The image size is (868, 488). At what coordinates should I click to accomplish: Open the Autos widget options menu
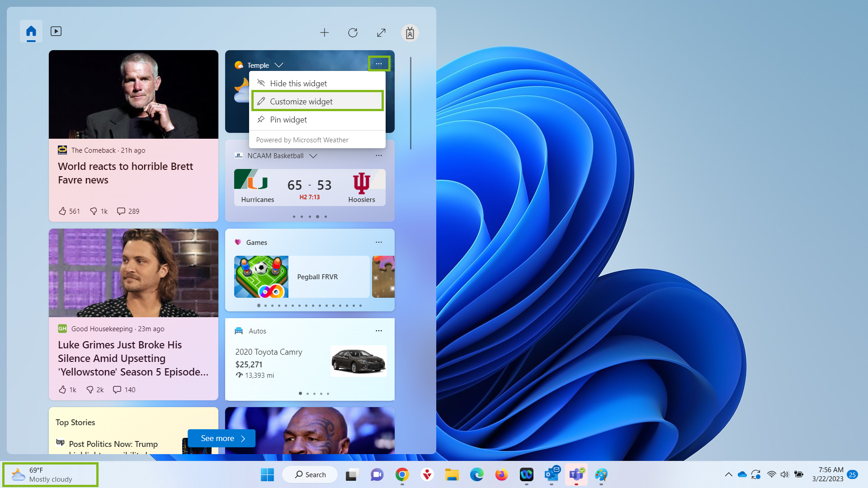point(379,331)
